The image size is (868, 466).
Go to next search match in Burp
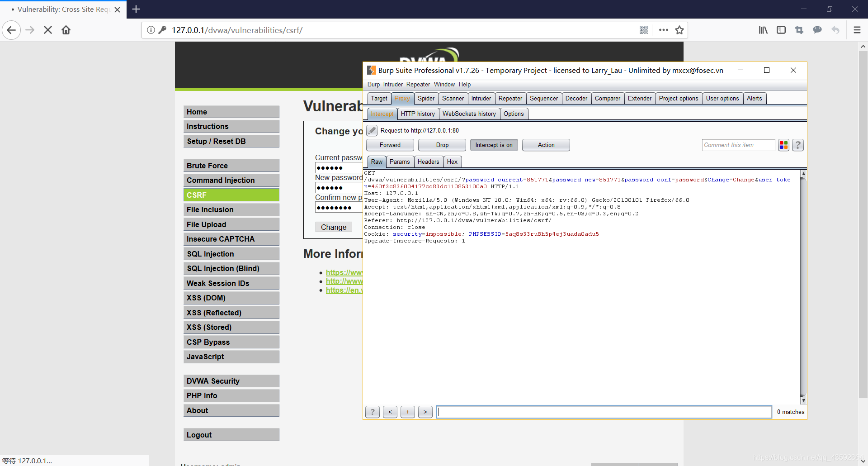tap(425, 412)
